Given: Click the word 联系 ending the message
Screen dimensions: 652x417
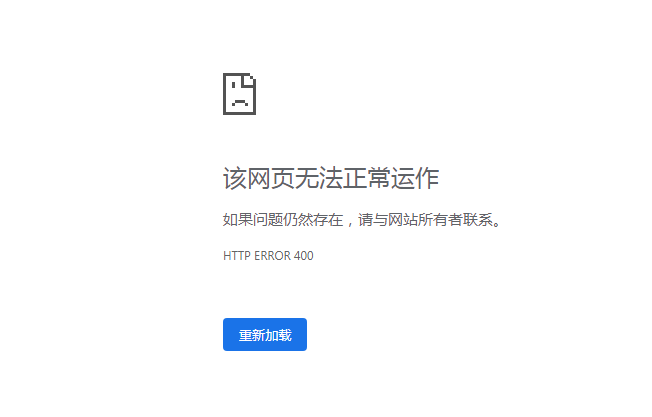Looking at the screenshot, I should 478,220.
